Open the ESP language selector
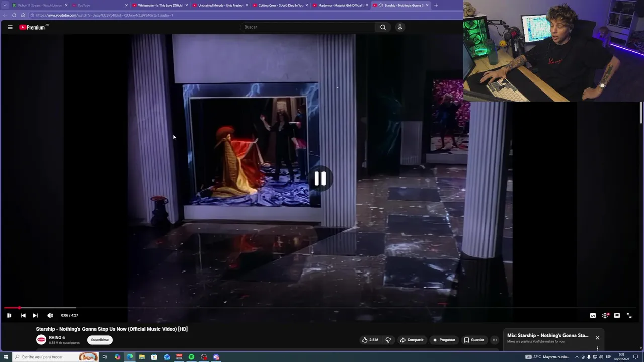644x362 pixels. click(x=608, y=357)
